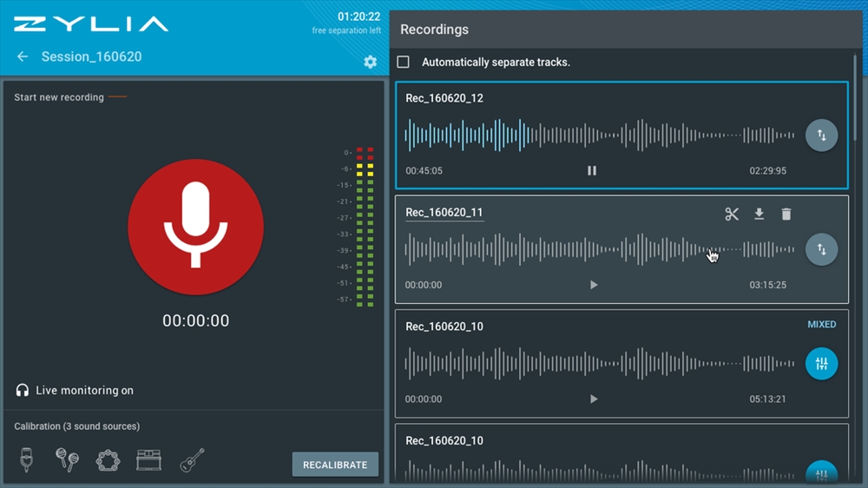The height and width of the screenshot is (488, 868).
Task: Download Rec_160620_11 with the download icon
Action: point(759,214)
